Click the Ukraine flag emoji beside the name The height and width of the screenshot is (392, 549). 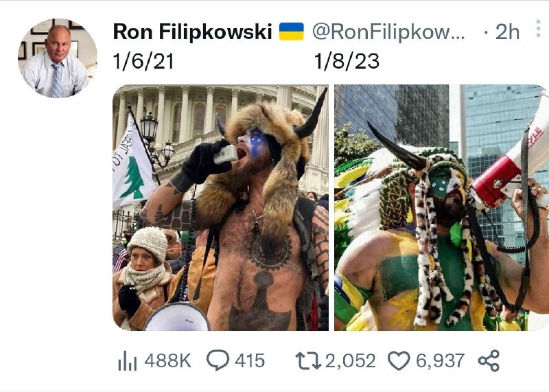click(292, 32)
